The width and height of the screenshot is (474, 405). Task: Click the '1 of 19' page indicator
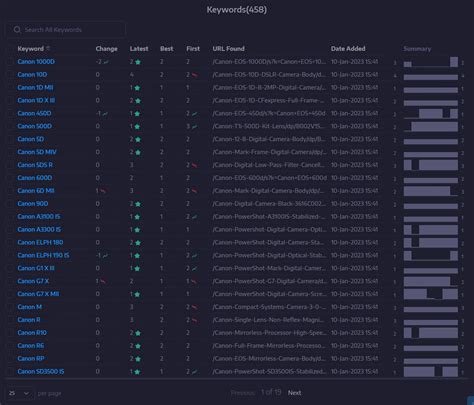(271, 392)
